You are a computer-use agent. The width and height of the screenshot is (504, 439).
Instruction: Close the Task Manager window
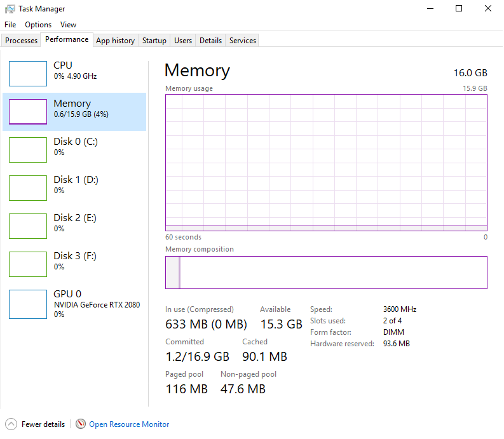pos(488,9)
